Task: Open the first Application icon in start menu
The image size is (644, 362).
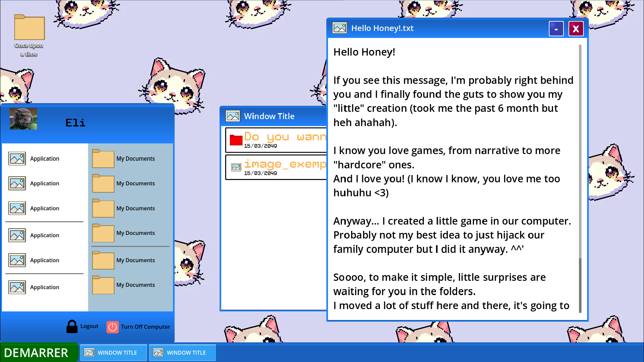Action: 17,158
